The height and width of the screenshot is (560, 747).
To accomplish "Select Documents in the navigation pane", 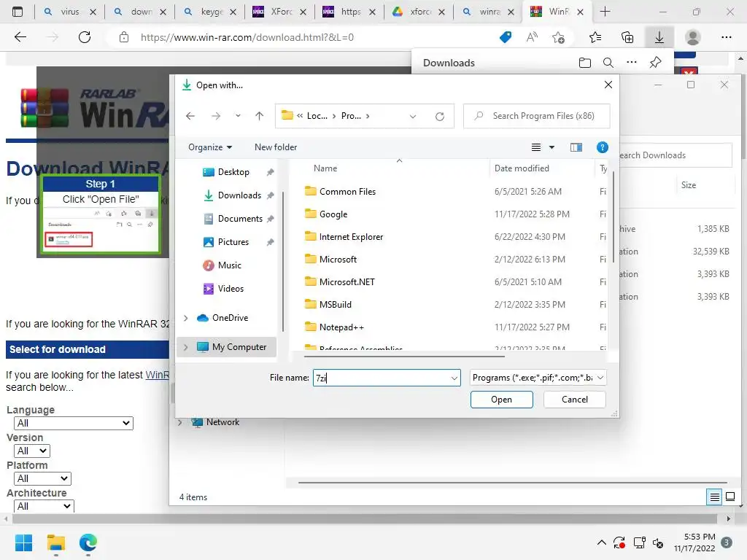I will point(240,219).
